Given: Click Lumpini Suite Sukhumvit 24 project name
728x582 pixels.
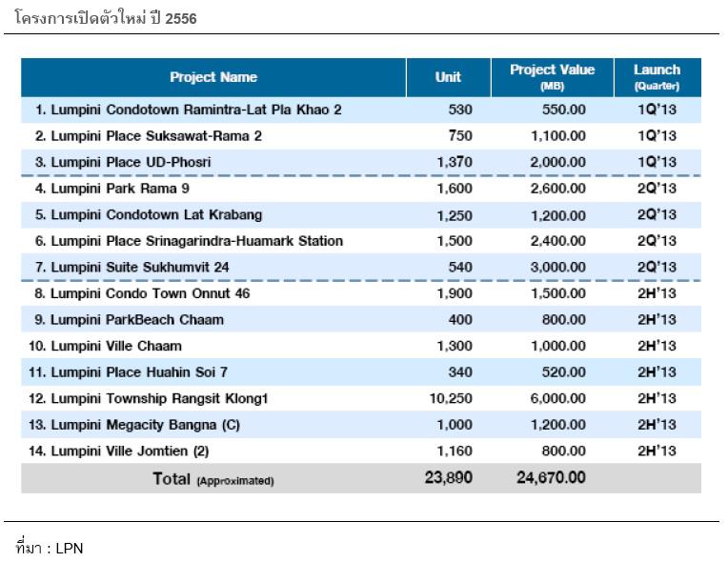Looking at the screenshot, I should pyautogui.click(x=131, y=267).
